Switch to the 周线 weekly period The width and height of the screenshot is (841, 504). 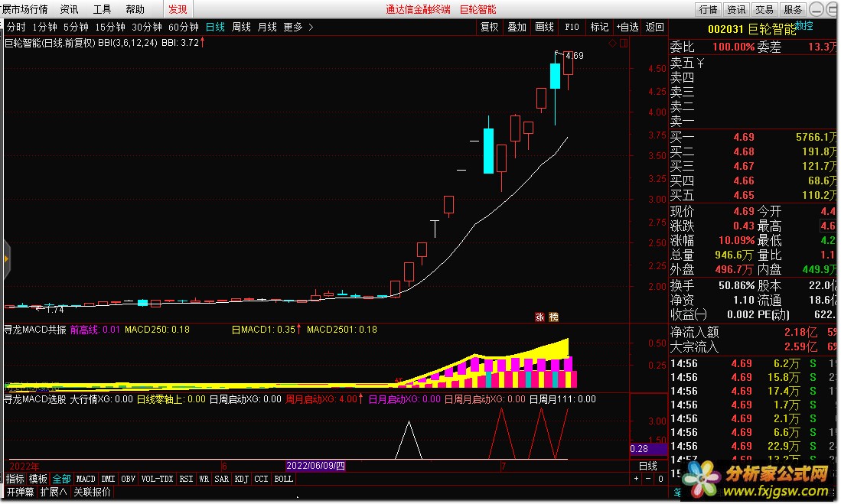click(x=241, y=27)
